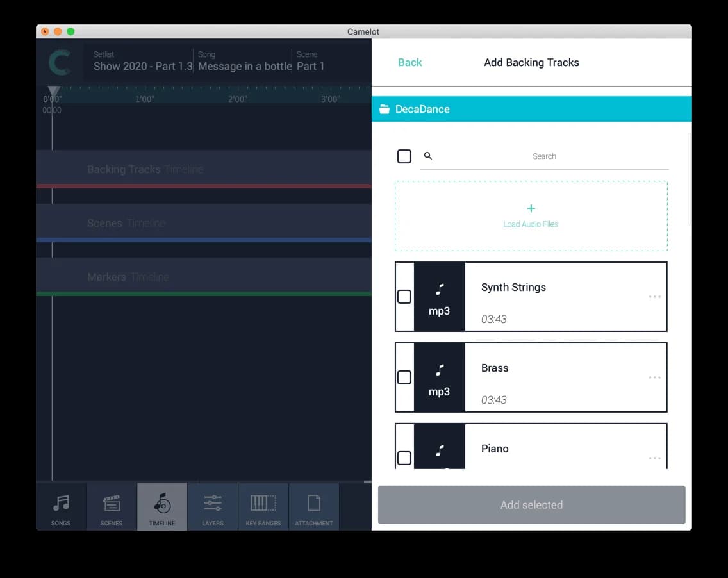Select the Timeline view icon
728x578 pixels.
pos(161,506)
